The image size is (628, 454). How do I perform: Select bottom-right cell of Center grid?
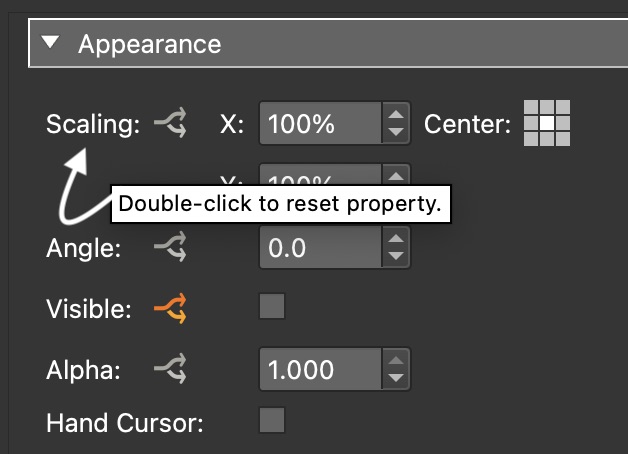pyautogui.click(x=562, y=139)
